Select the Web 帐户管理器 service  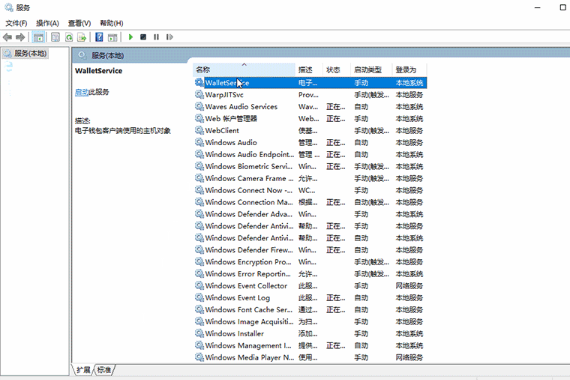pyautogui.click(x=310, y=119)
